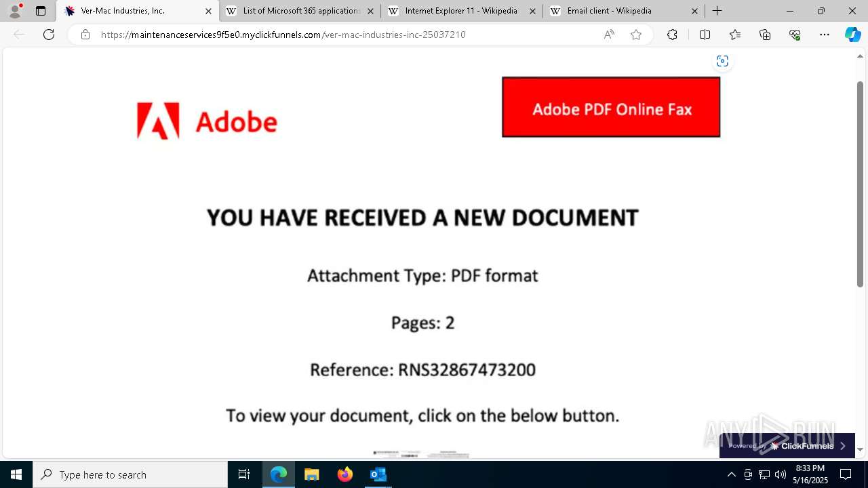
Task: Open the notification center icon
Action: pyautogui.click(x=846, y=474)
